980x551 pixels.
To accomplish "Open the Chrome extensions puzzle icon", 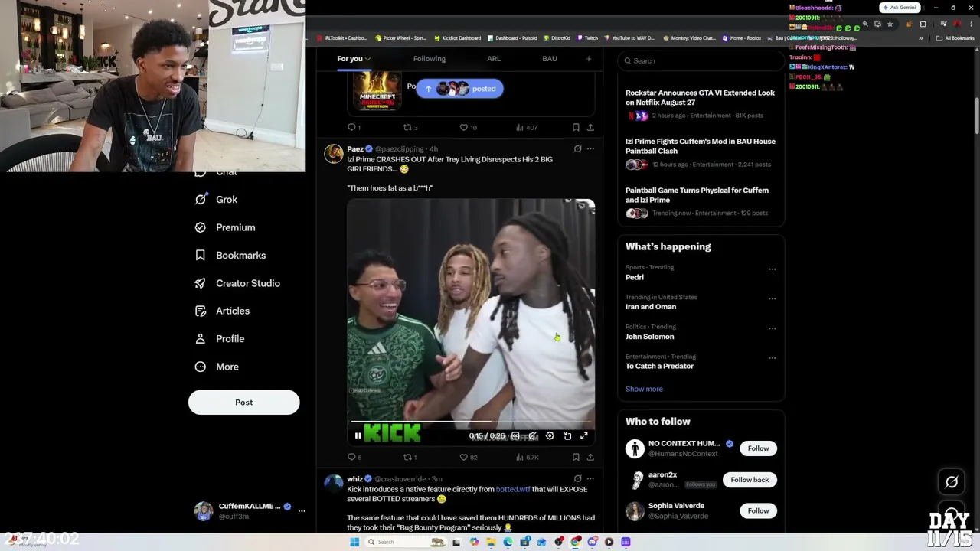I will coord(923,24).
